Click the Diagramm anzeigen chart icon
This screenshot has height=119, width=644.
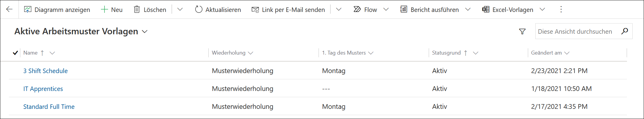(27, 10)
